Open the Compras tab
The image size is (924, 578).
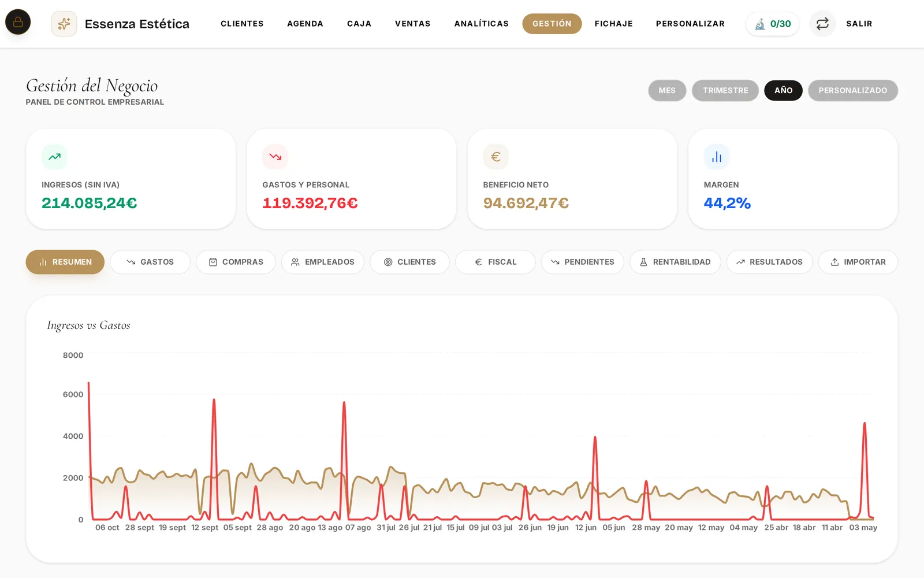(x=236, y=262)
